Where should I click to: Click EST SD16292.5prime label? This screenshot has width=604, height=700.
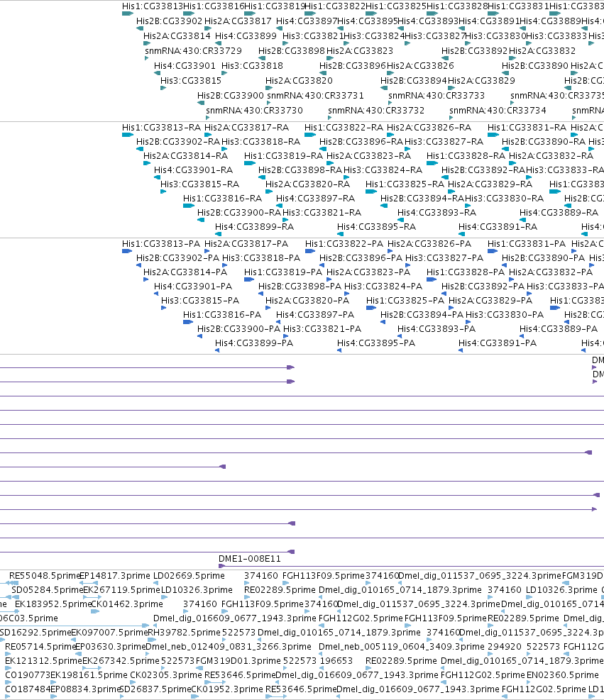pyautogui.click(x=35, y=633)
